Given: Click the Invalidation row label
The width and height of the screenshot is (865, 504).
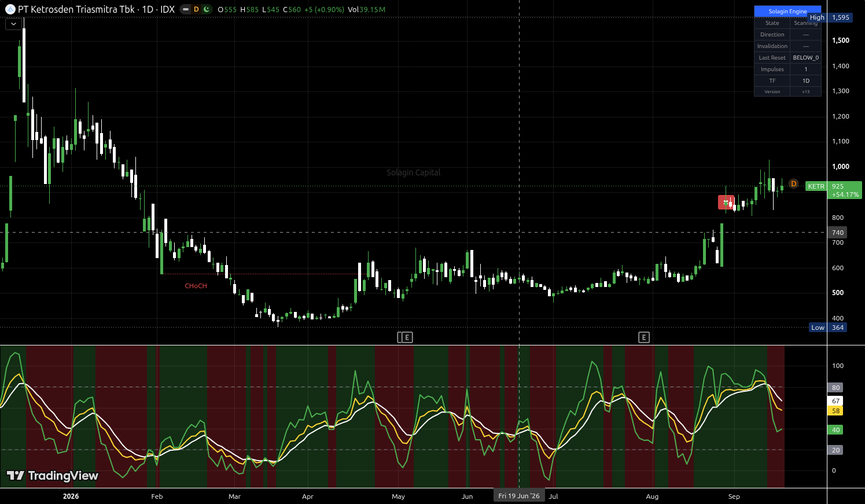Looking at the screenshot, I should click(772, 46).
